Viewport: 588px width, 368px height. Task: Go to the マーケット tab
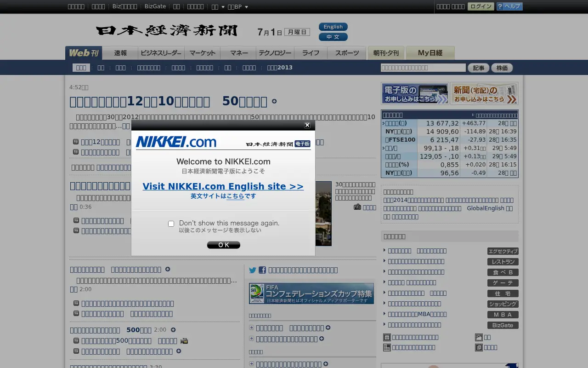[x=203, y=53]
